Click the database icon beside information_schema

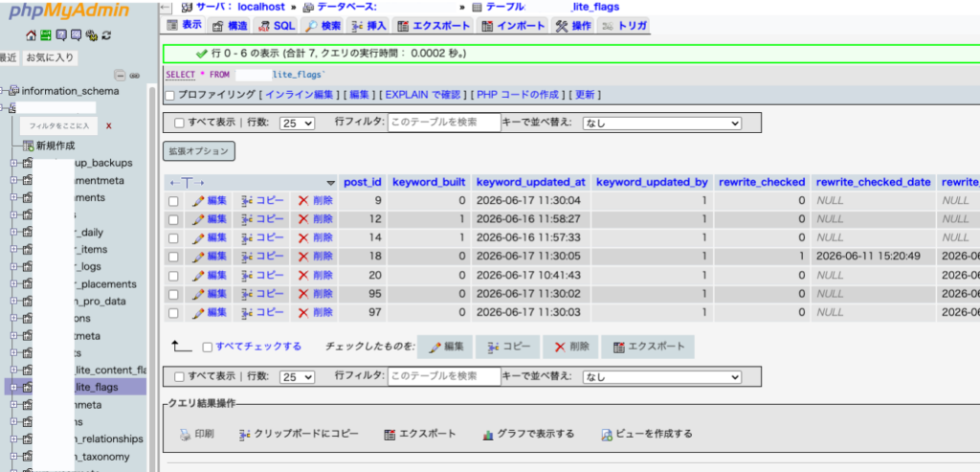pyautogui.click(x=14, y=91)
